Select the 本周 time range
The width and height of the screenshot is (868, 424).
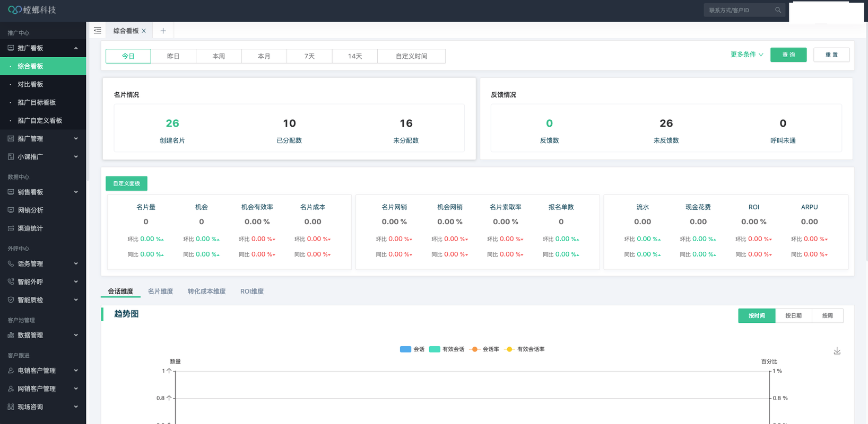[x=219, y=56]
